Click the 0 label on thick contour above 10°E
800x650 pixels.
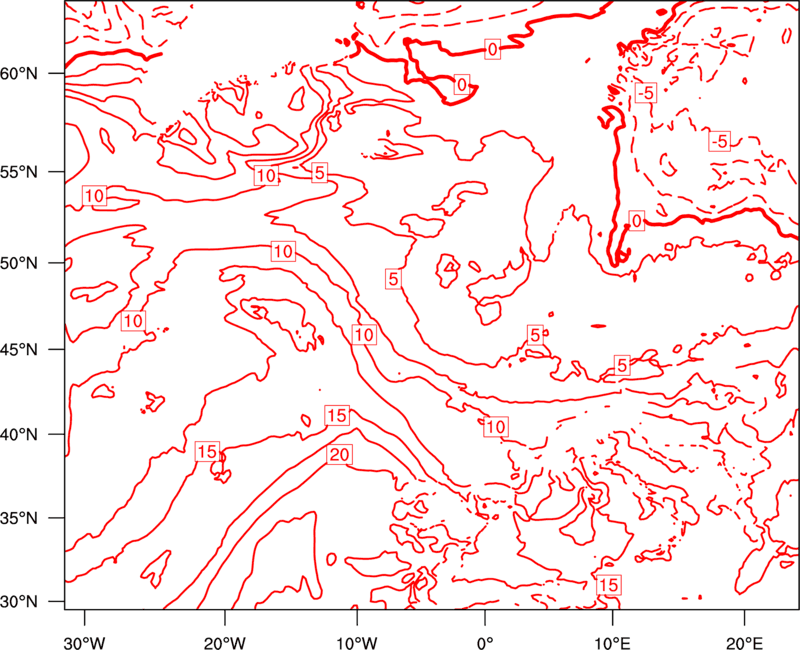click(x=636, y=221)
